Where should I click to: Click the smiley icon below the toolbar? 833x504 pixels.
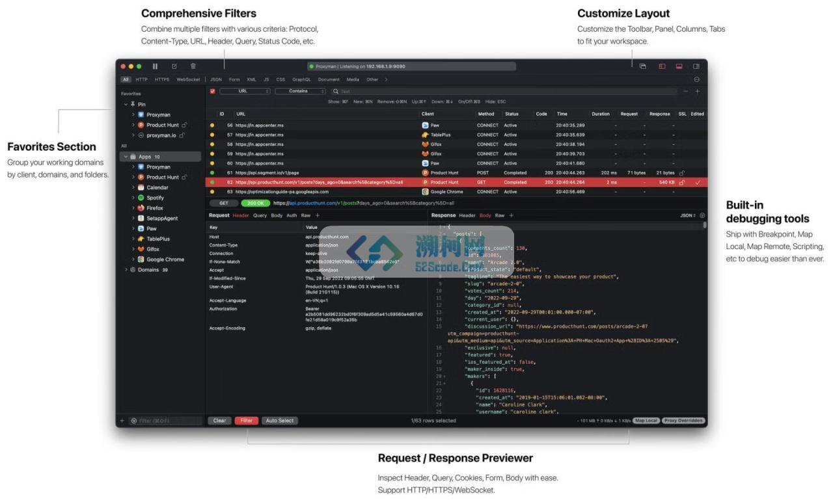click(x=697, y=79)
